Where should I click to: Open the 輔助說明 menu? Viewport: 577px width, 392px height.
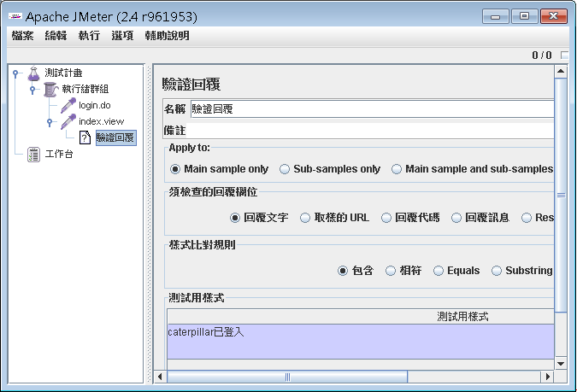click(167, 36)
